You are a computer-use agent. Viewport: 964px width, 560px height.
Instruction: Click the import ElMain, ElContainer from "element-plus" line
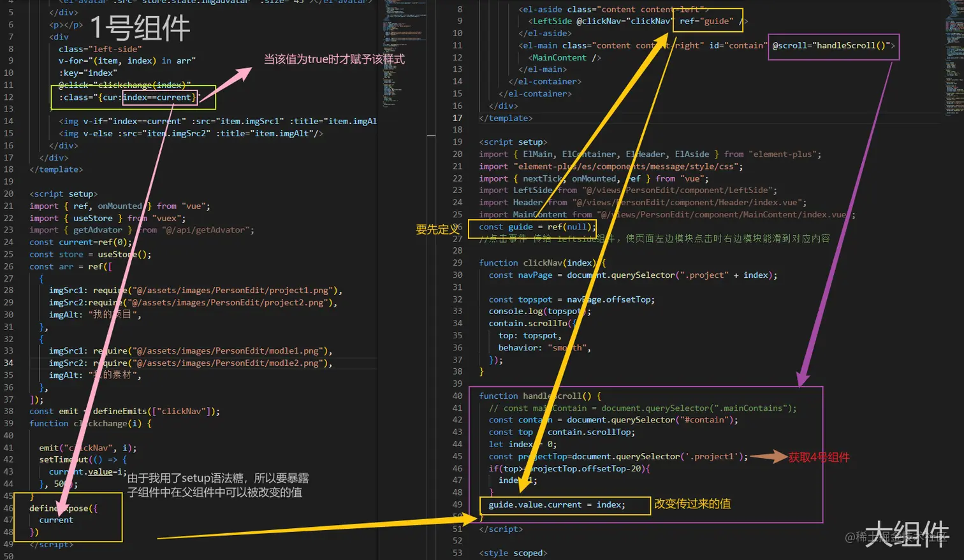(650, 154)
